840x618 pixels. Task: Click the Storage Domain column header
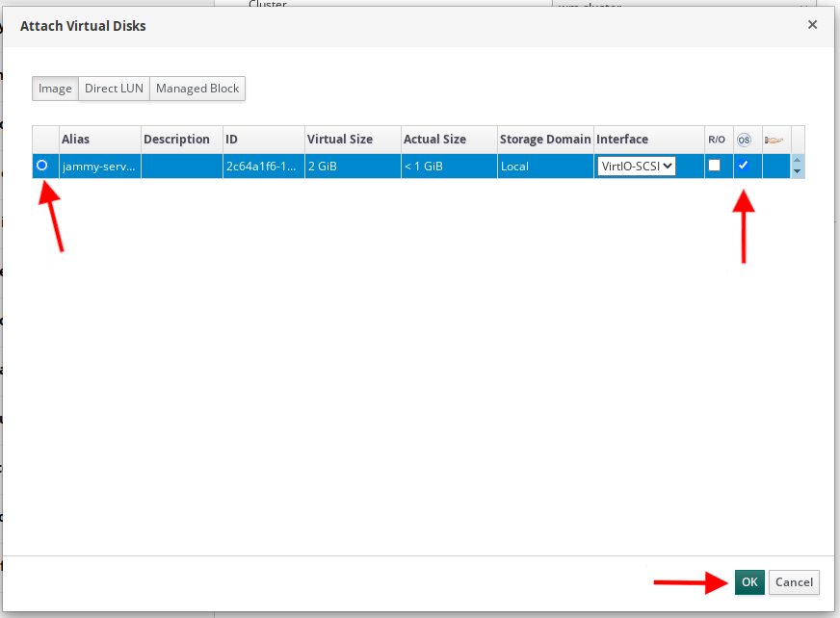[544, 140]
